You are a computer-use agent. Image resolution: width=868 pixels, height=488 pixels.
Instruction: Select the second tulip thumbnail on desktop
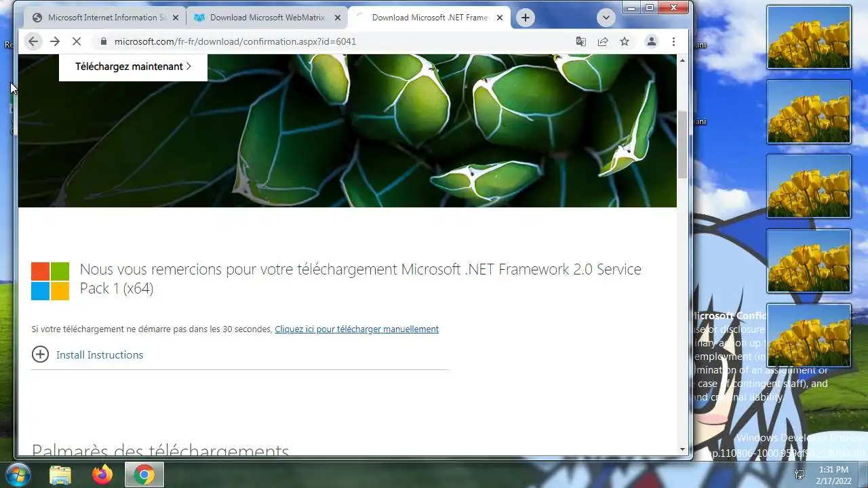808,111
